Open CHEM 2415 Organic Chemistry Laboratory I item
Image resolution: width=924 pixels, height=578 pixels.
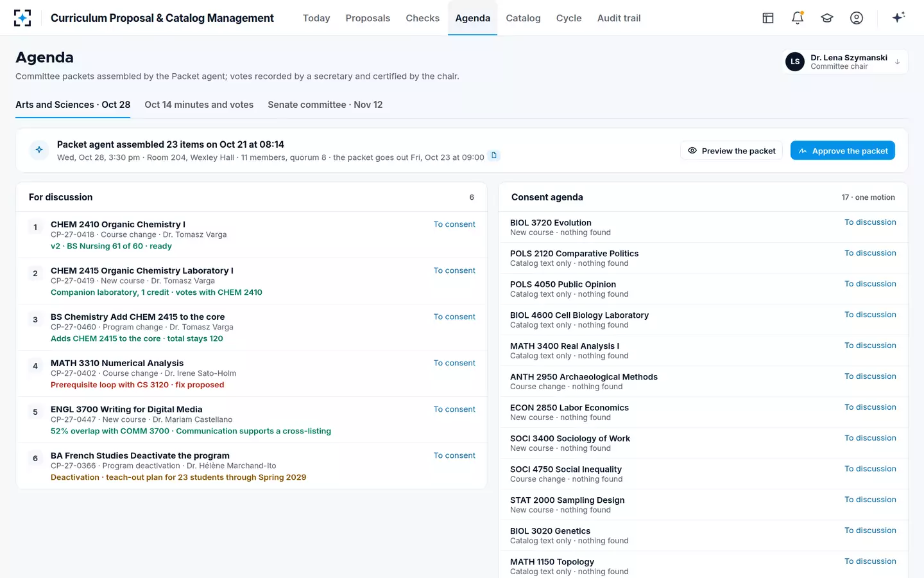142,270
